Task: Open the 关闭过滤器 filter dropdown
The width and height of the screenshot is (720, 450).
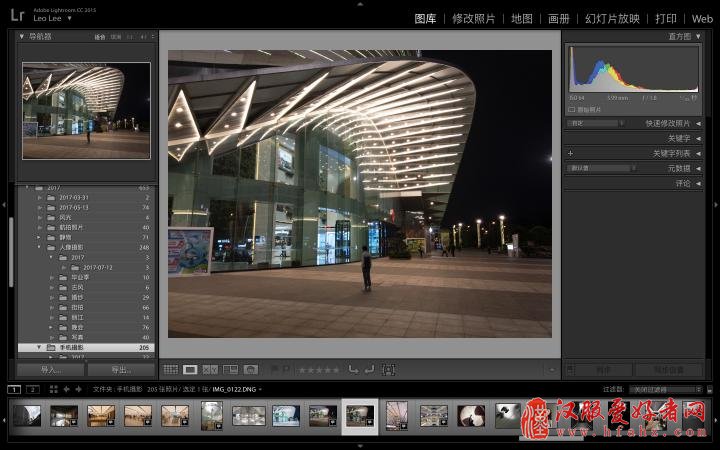Action: point(666,389)
